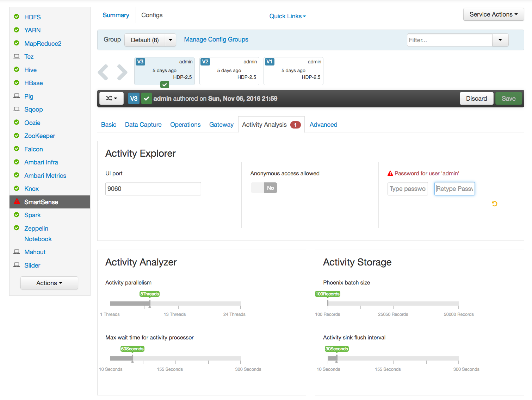Click the alert triangle beside admin password warning
The image size is (532, 400).
coord(390,173)
